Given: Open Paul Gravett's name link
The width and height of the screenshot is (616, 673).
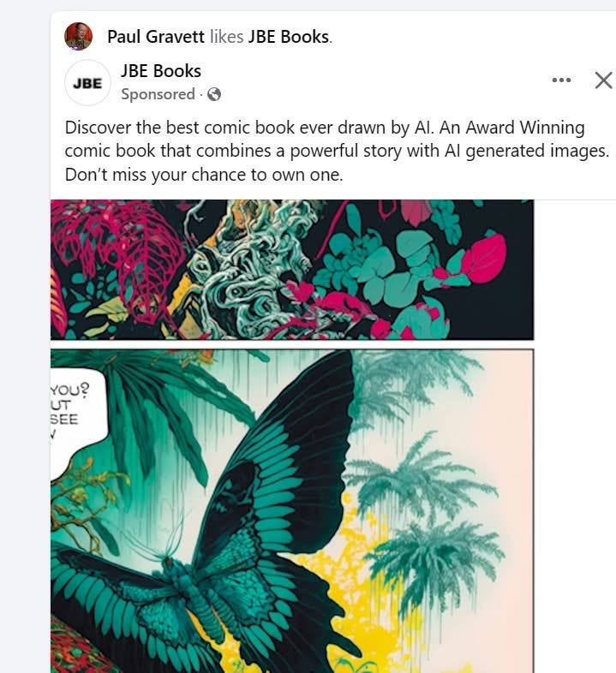Looking at the screenshot, I should pyautogui.click(x=156, y=37).
